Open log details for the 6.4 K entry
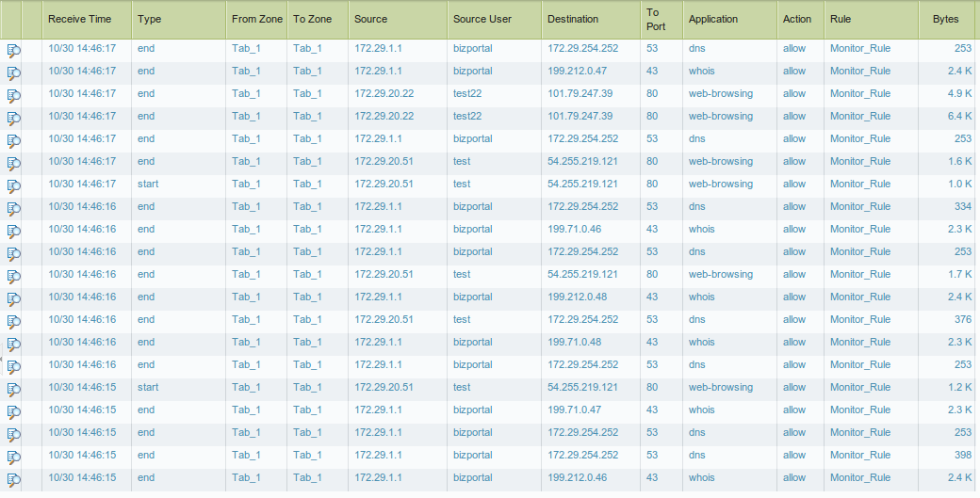Screen dimensions: 980x498 [13, 118]
